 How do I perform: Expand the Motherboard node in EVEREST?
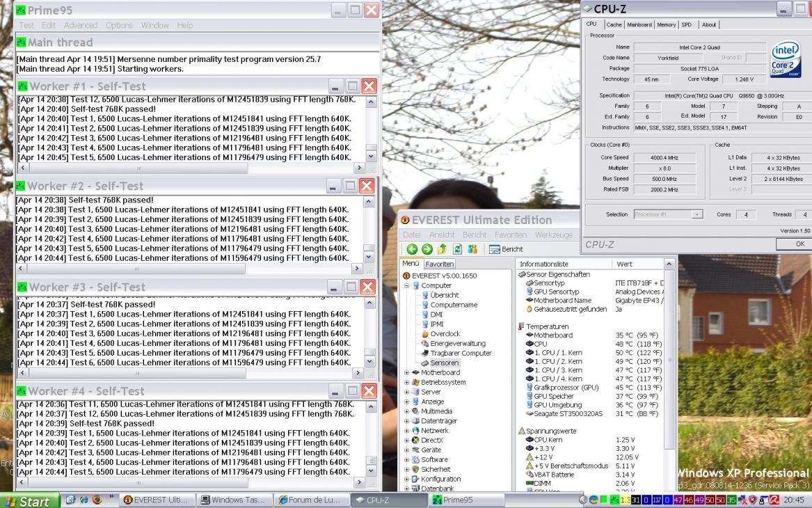pyautogui.click(x=406, y=372)
